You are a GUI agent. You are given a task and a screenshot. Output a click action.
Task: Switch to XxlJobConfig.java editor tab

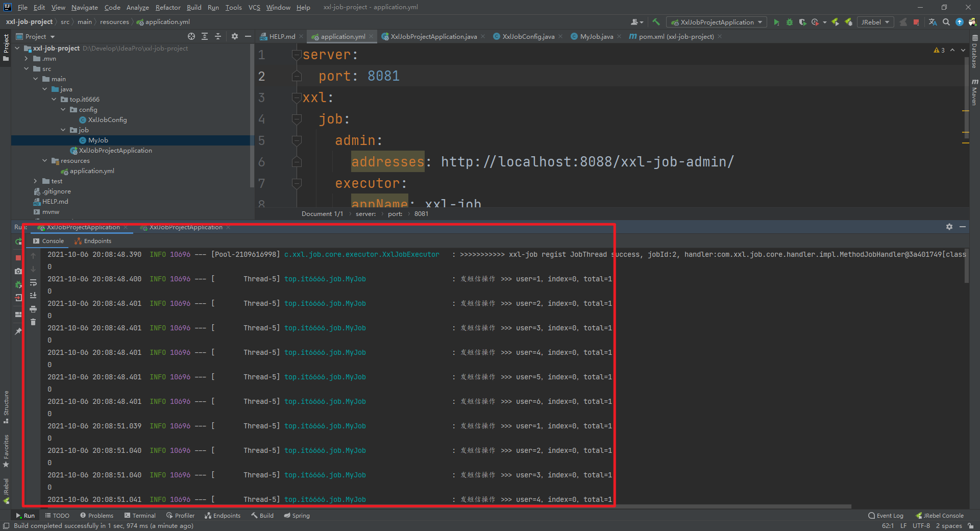pyautogui.click(x=528, y=36)
